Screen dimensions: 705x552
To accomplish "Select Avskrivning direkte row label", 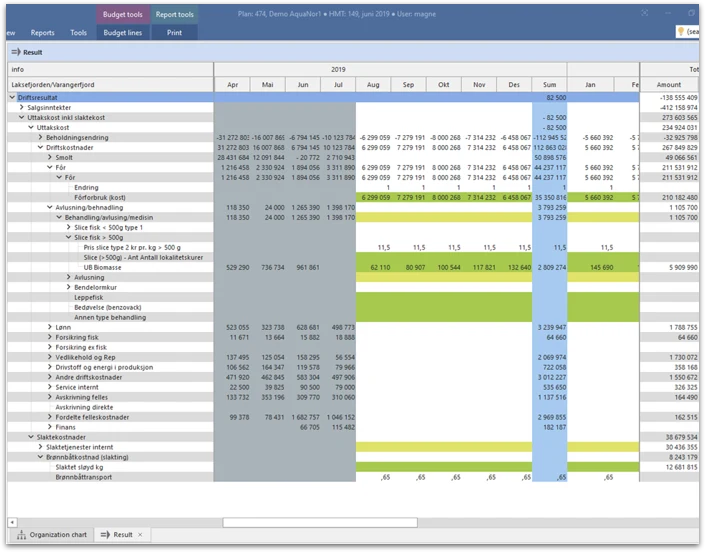I will coord(84,407).
